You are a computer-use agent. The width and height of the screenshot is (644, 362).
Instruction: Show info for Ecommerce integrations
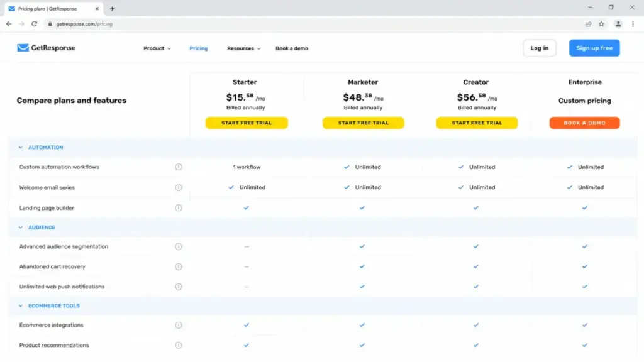(179, 325)
